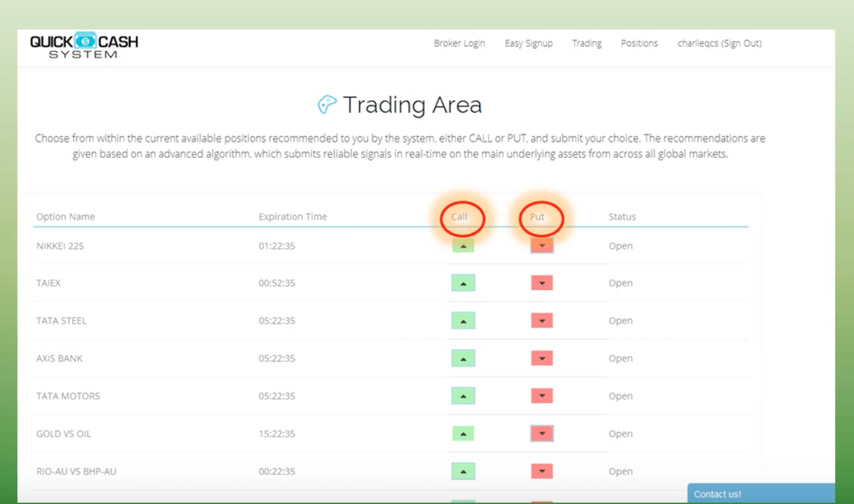Click the Open status for TAIEX
Viewport: 854px width, 504px height.
(x=621, y=284)
